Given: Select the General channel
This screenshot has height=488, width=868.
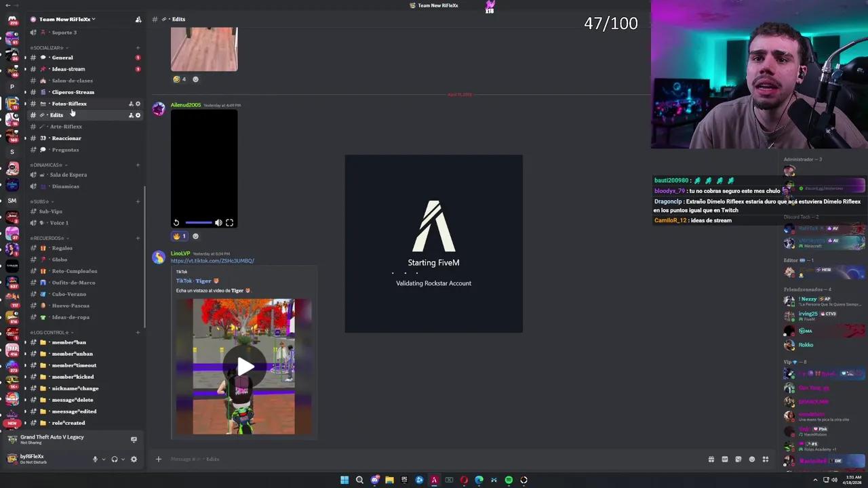Looking at the screenshot, I should tap(62, 58).
